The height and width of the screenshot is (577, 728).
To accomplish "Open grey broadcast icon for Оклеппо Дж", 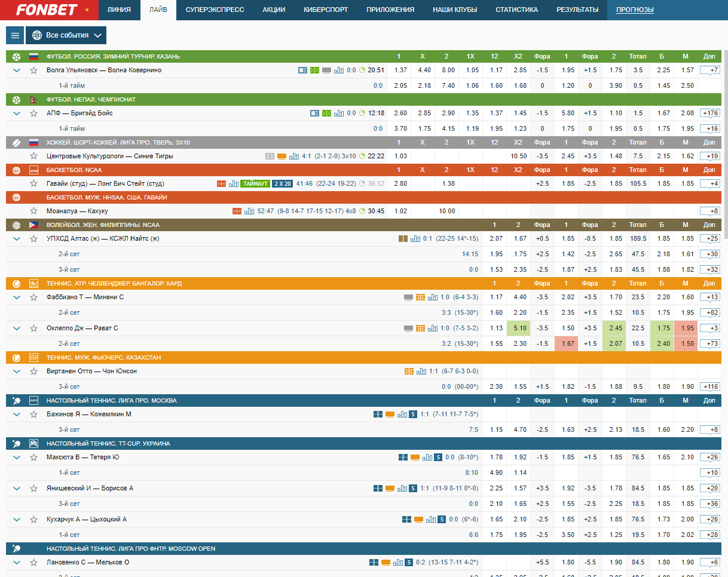I will tap(409, 329).
